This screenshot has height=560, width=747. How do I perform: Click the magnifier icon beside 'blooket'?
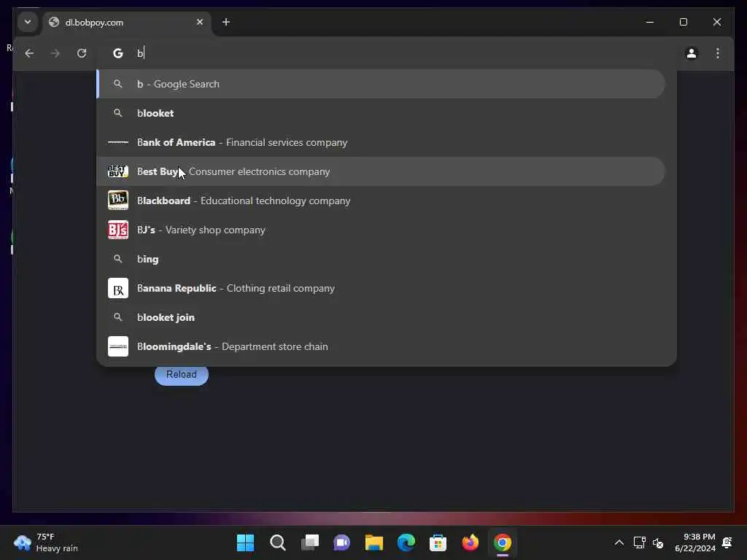117,113
